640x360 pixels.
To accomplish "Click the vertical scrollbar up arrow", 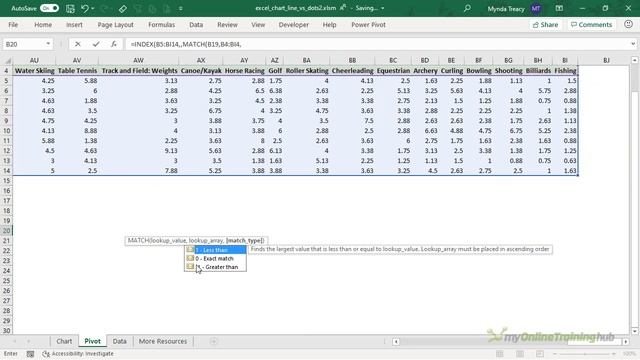I will 634,60.
